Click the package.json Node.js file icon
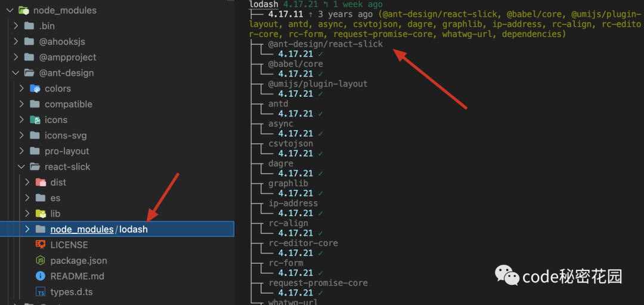The height and width of the screenshot is (305, 644). [x=41, y=260]
